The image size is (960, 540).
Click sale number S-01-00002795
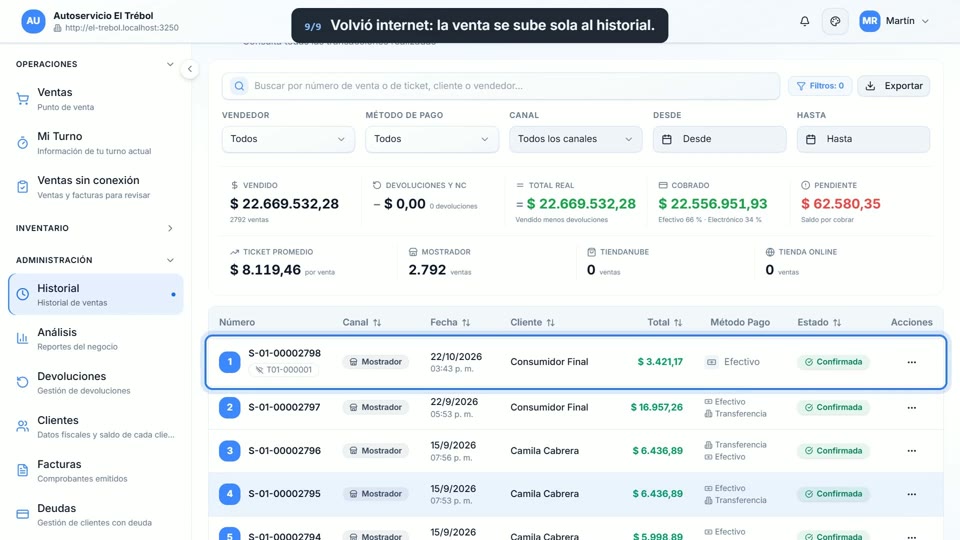click(284, 493)
